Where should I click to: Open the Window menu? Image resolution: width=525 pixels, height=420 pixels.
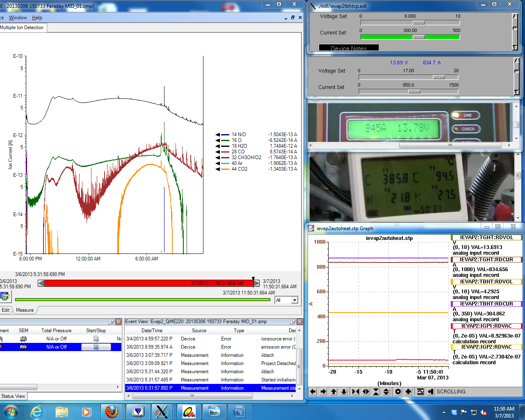(18, 18)
